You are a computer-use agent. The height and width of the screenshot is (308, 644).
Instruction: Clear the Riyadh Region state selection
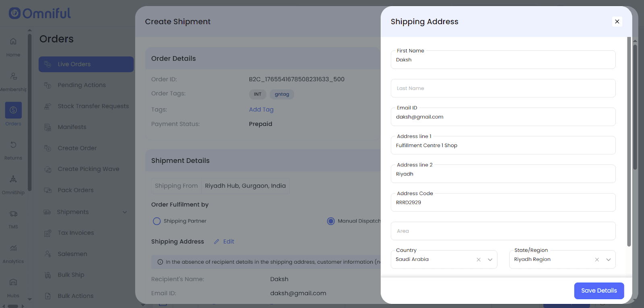tap(597, 260)
